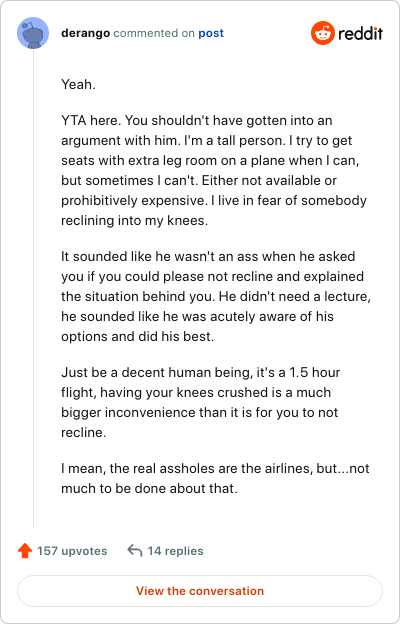Click the "157 upvotes" count

(x=72, y=551)
